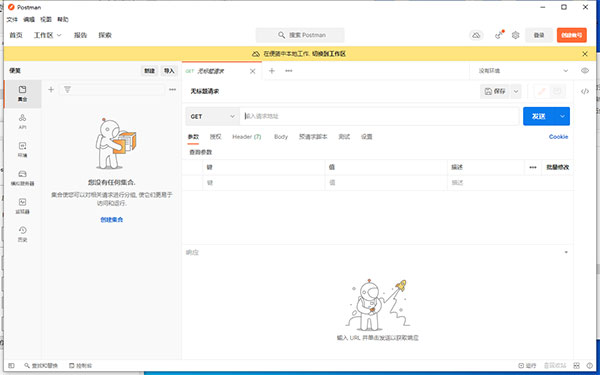Click the offline cloud sync icon
The height and width of the screenshot is (375, 600).
[476, 35]
